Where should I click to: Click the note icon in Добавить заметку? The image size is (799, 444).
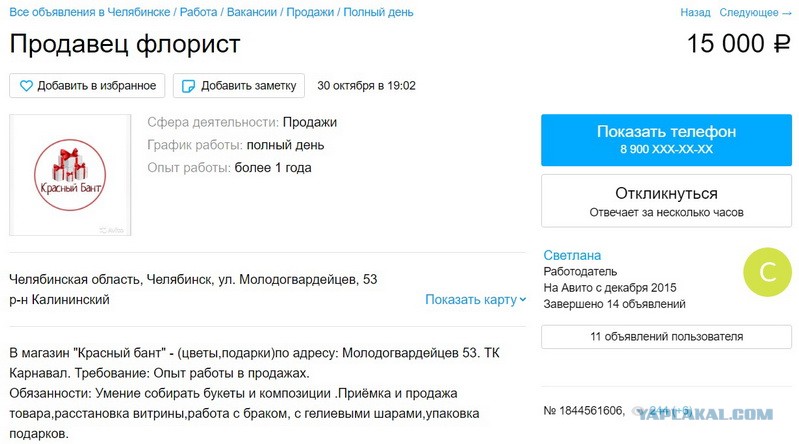[x=188, y=86]
